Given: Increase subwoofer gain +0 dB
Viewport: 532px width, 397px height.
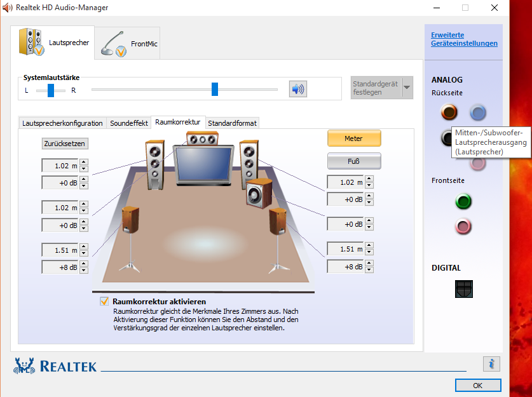Looking at the screenshot, I should click(x=369, y=220).
